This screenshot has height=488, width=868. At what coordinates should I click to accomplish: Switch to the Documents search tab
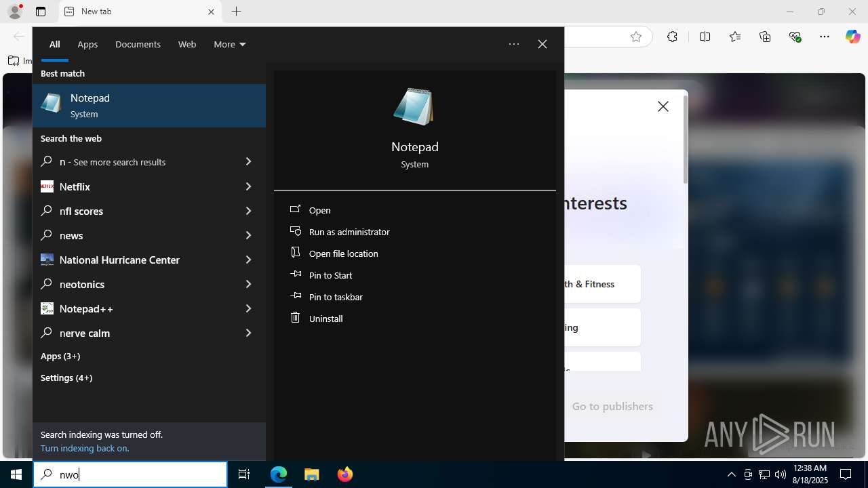click(138, 44)
